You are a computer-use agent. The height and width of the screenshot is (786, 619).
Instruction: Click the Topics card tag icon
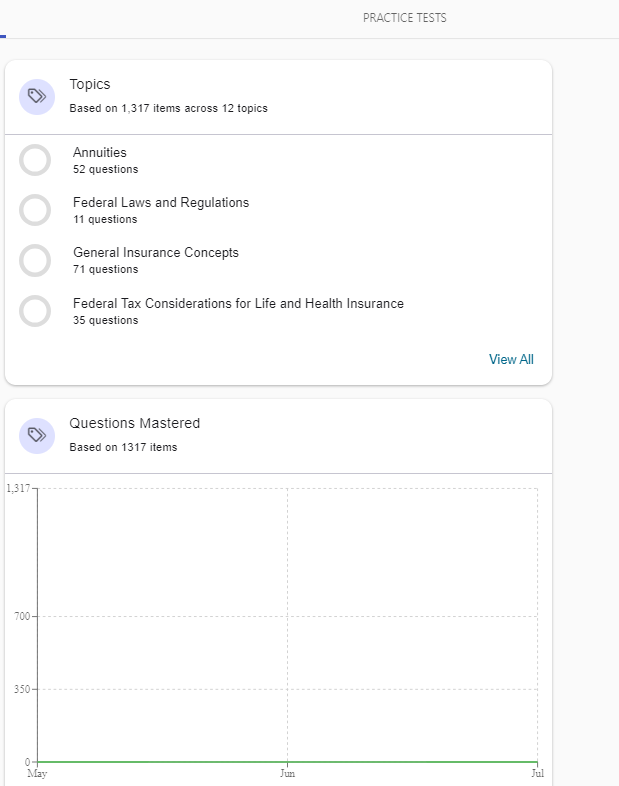37,97
